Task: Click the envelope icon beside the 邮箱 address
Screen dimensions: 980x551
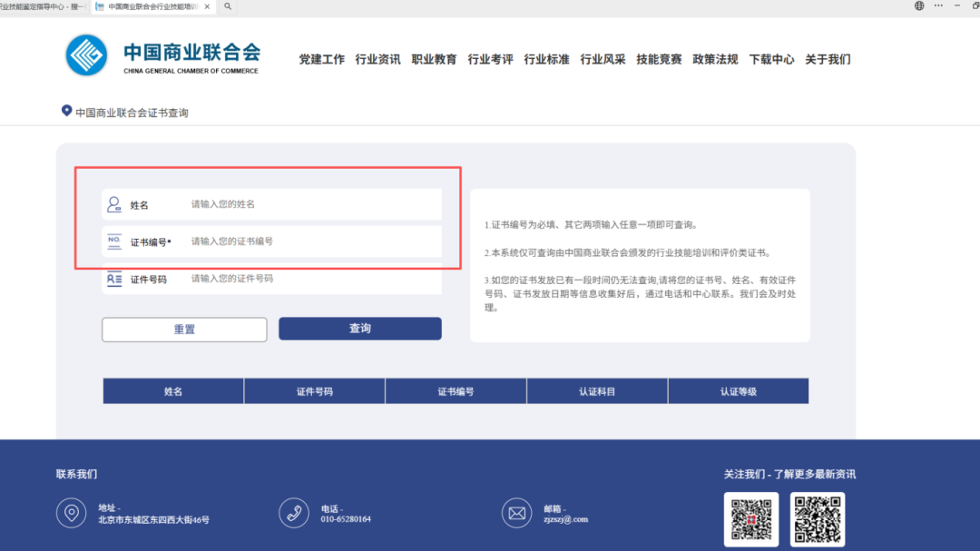Action: click(516, 513)
